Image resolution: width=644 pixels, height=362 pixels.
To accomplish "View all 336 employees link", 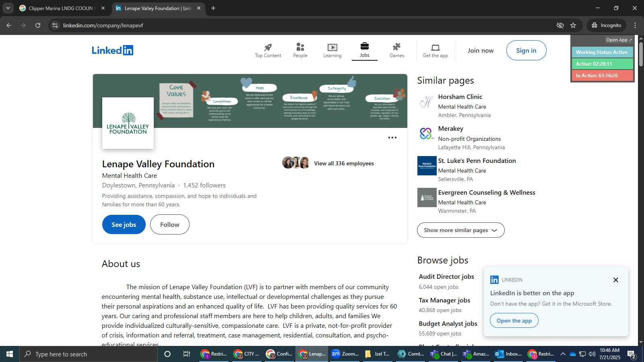I will (x=344, y=163).
